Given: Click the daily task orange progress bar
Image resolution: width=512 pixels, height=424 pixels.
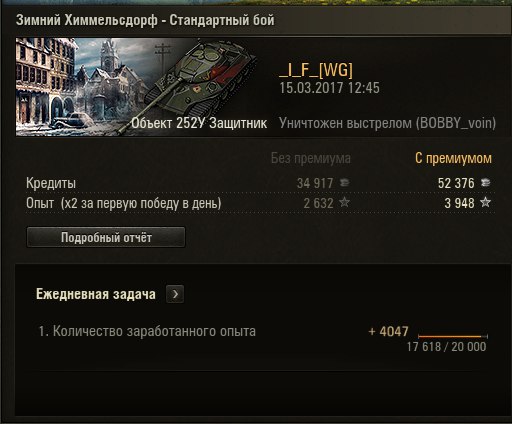Looking at the screenshot, I should point(453,337).
